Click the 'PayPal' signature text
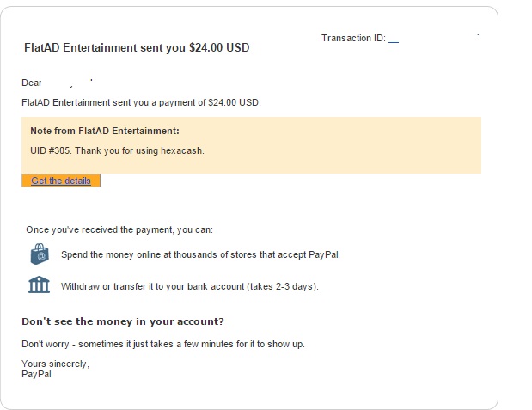 [x=36, y=374]
